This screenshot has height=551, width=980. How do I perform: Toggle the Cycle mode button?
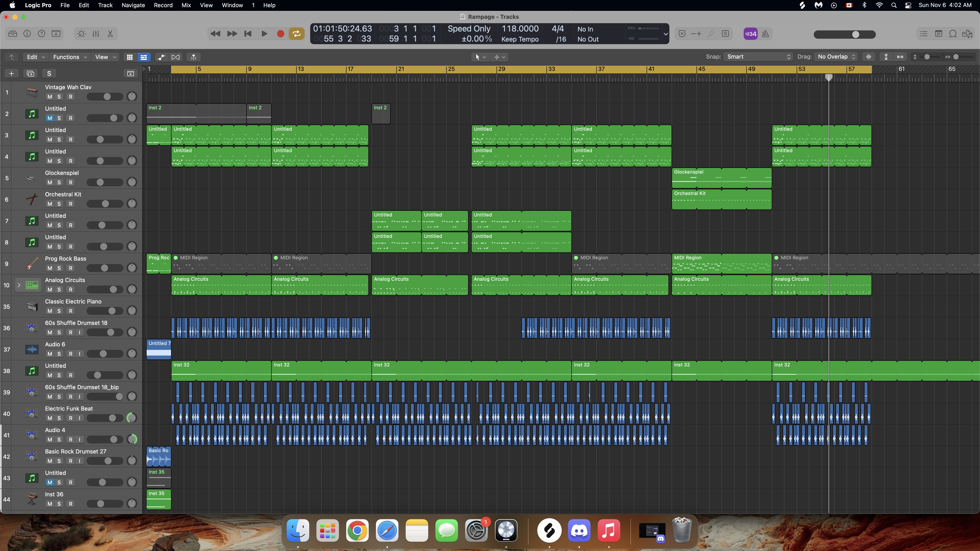(296, 34)
